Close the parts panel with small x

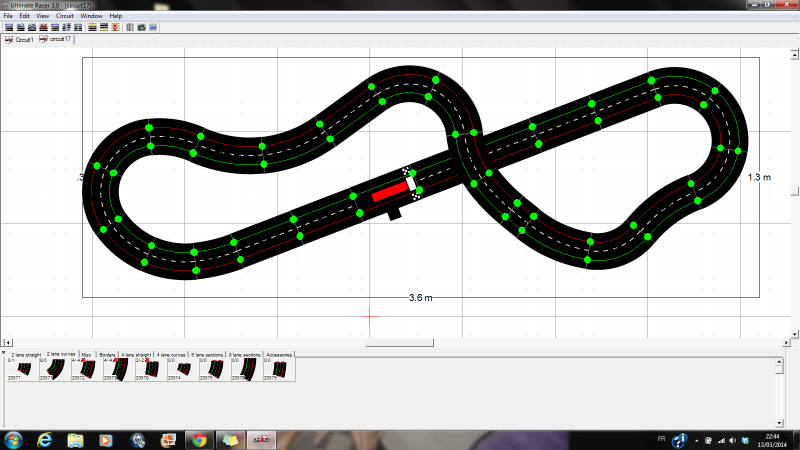3,353
